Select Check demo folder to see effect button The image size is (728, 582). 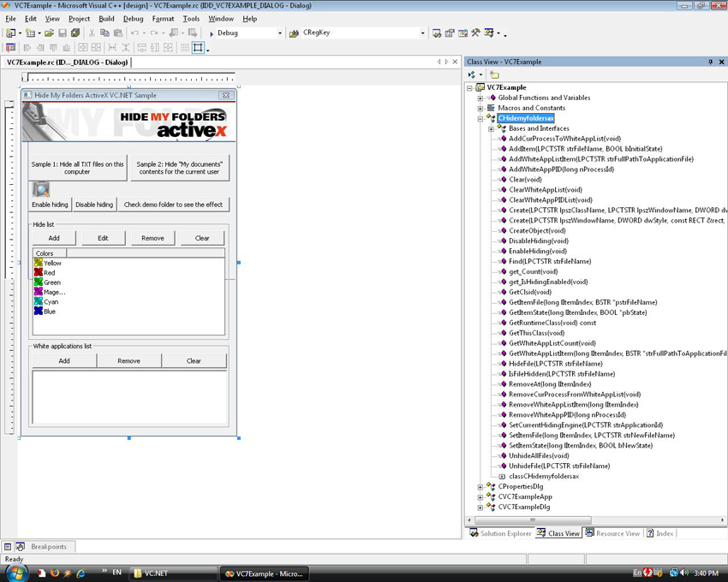(x=173, y=205)
